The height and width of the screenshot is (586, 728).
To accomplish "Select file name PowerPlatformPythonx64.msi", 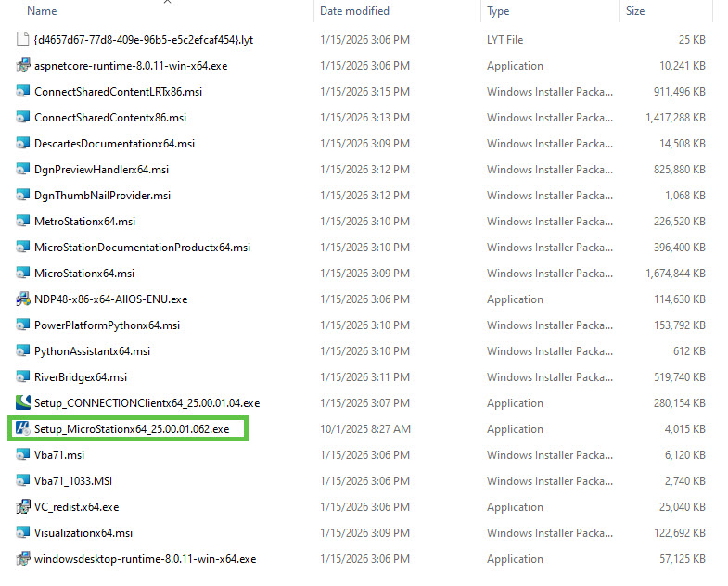I will (x=108, y=325).
